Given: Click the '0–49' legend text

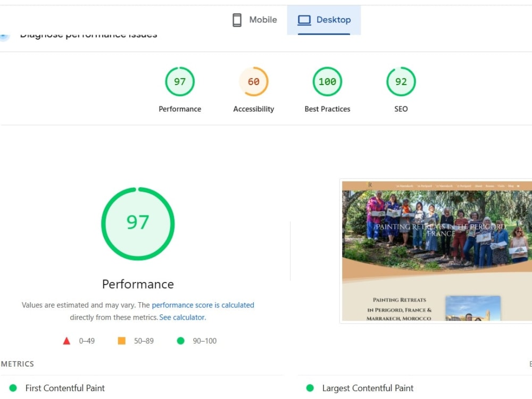Looking at the screenshot, I should pos(87,340).
